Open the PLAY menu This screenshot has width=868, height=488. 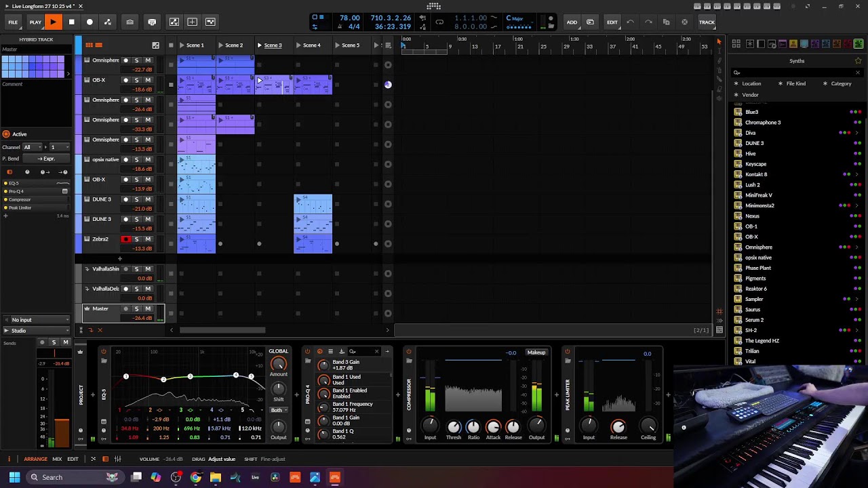pos(35,22)
